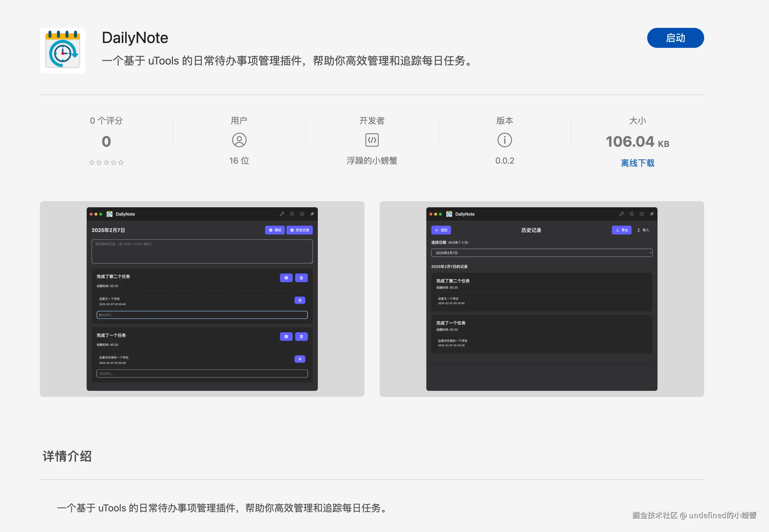Click the wrench icon in left screenshot titlebar

click(x=282, y=214)
